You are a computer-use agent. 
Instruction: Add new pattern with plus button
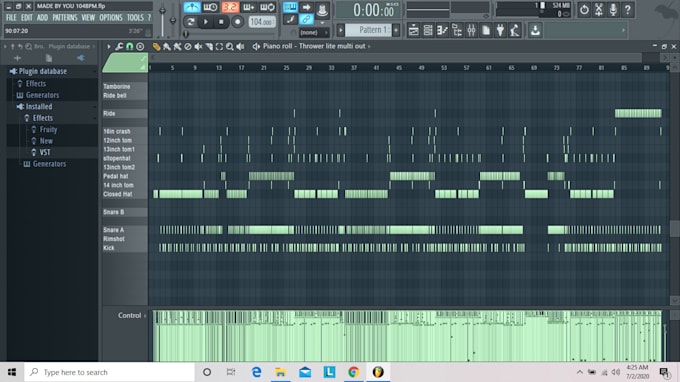396,30
